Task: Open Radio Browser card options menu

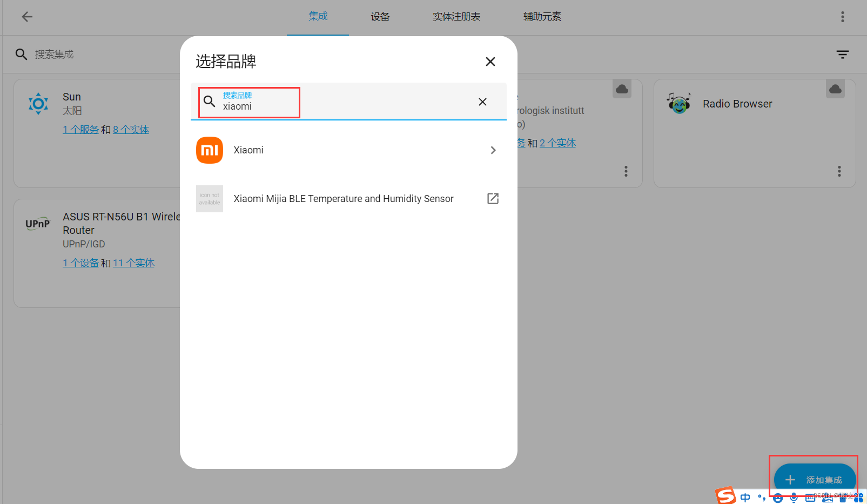Action: point(839,171)
